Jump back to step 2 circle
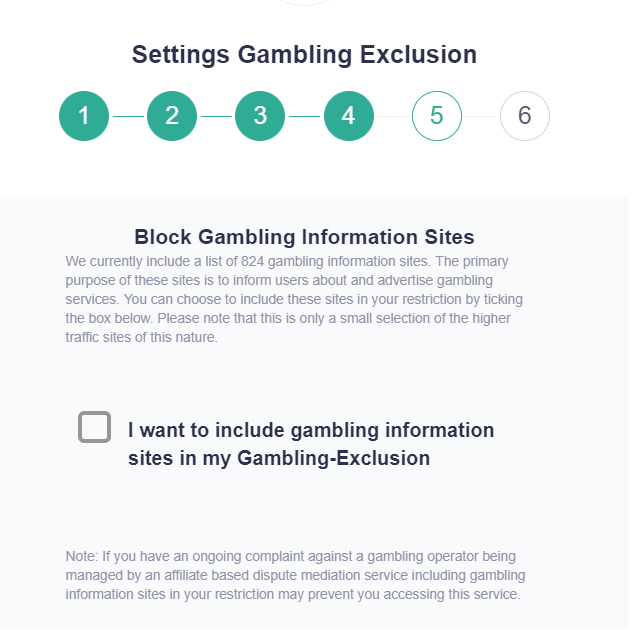 172,116
